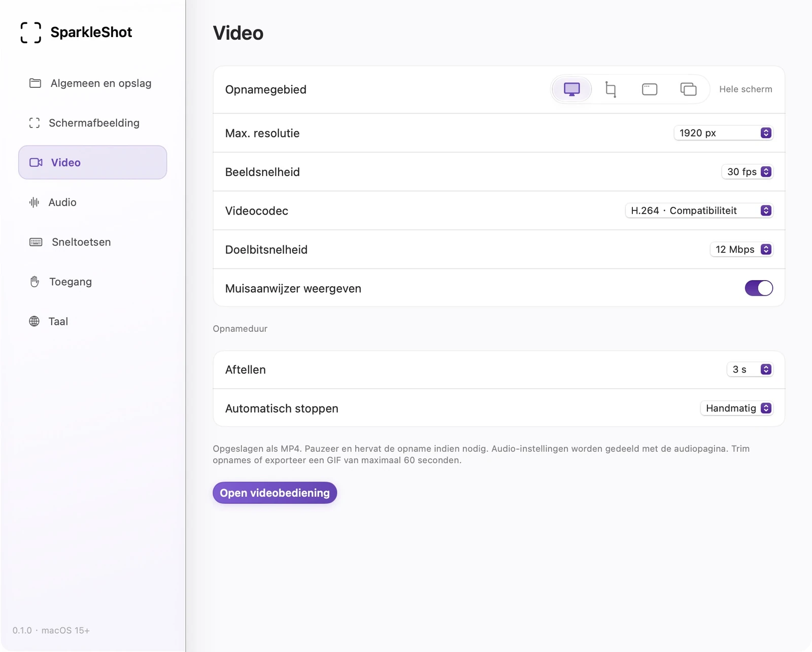Click the waveform icon beside Audio
The height and width of the screenshot is (652, 812).
pos(34,202)
